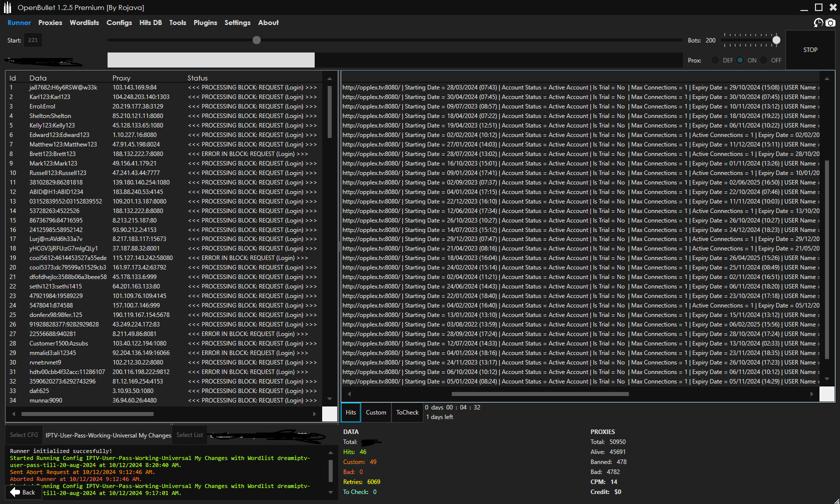Click the Proxy column header
The width and height of the screenshot is (840, 504).
121,78
